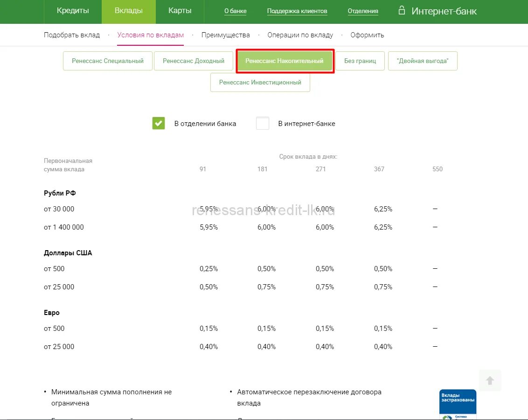Image resolution: width=528 pixels, height=420 pixels.
Task: Select the Без границ deposit
Action: coord(360,61)
